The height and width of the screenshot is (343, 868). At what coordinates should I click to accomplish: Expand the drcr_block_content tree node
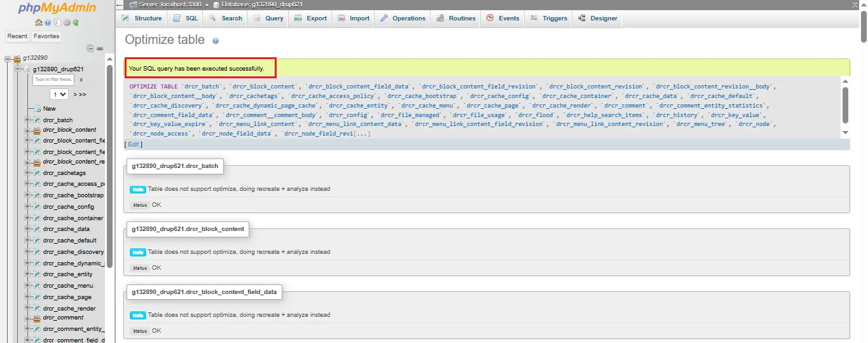click(27, 130)
